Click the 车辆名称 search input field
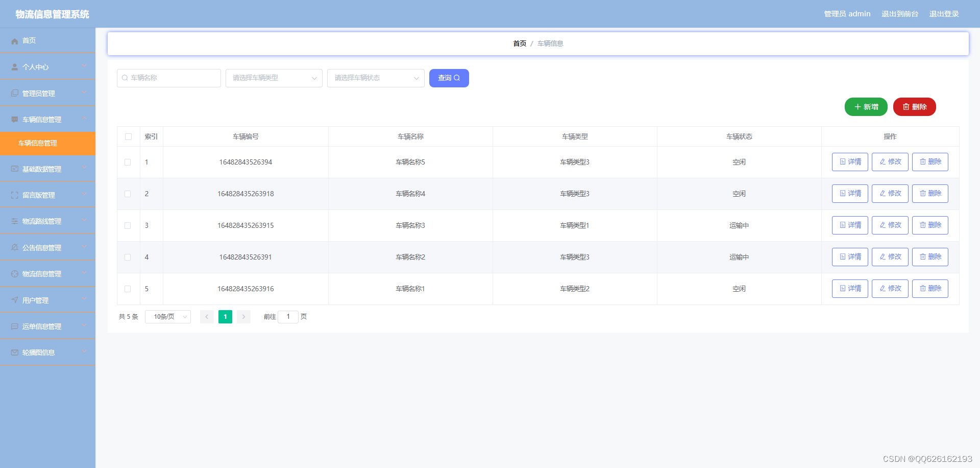Viewport: 980px width, 468px height. pos(169,78)
